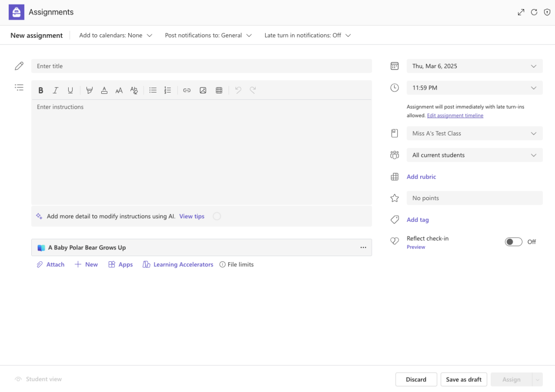Image resolution: width=555 pixels, height=392 pixels.
Task: Enable the Reflect check-in toggle
Action: click(514, 242)
